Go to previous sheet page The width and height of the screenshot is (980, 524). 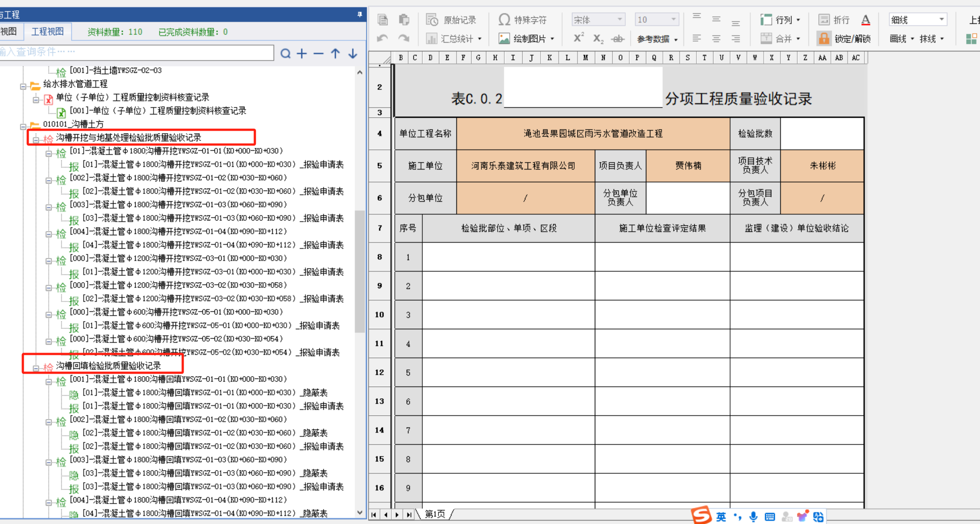click(386, 515)
